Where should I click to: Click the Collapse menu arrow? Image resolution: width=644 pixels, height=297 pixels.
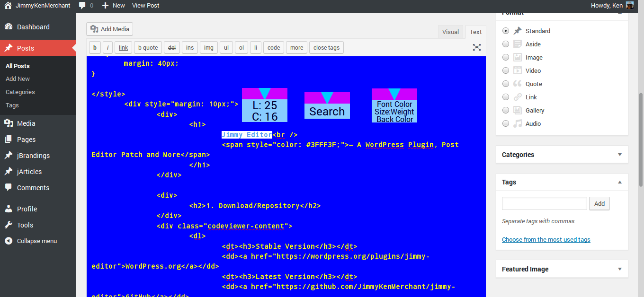tap(9, 241)
